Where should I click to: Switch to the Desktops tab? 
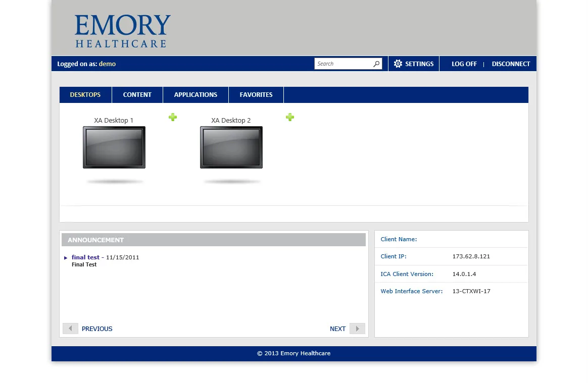pyautogui.click(x=85, y=95)
